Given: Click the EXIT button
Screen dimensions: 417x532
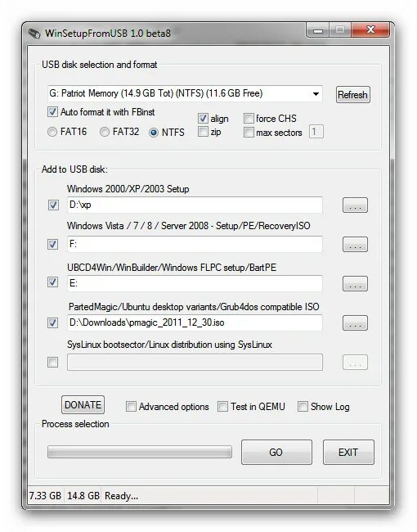Looking at the screenshot, I should (x=348, y=453).
